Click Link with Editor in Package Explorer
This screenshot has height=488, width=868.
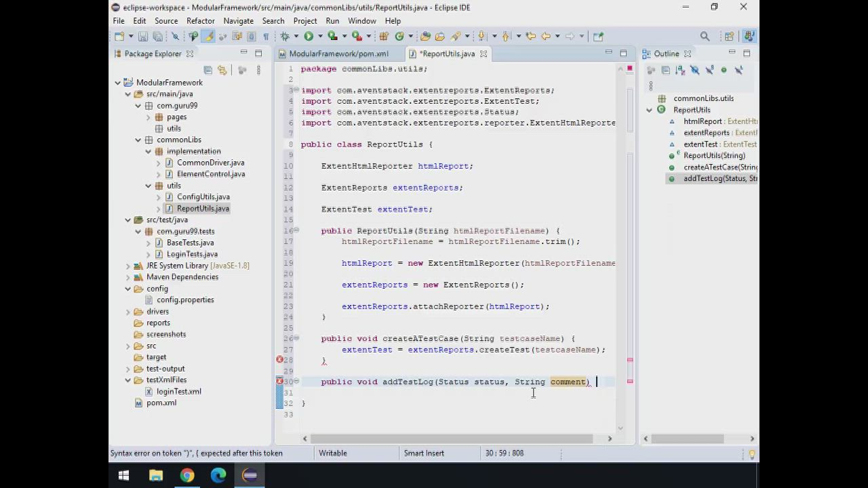point(222,70)
